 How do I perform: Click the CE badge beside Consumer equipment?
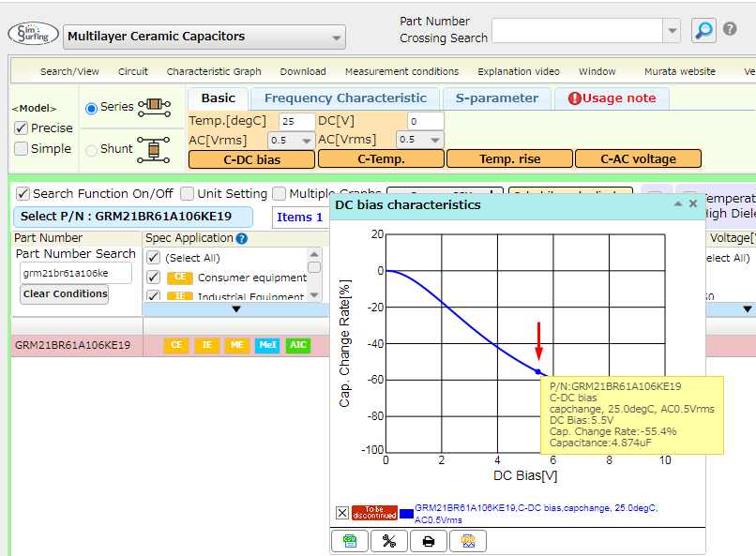coord(180,277)
